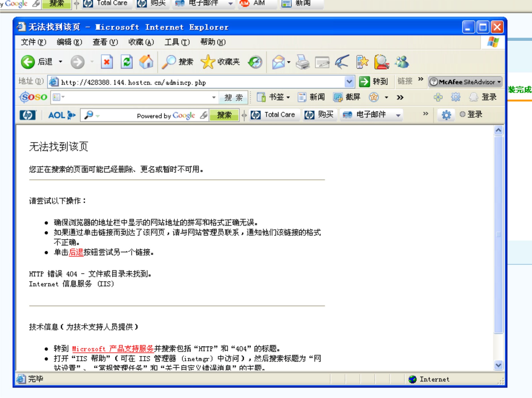Click the Refresh page icon
The height and width of the screenshot is (398, 532).
tap(126, 62)
